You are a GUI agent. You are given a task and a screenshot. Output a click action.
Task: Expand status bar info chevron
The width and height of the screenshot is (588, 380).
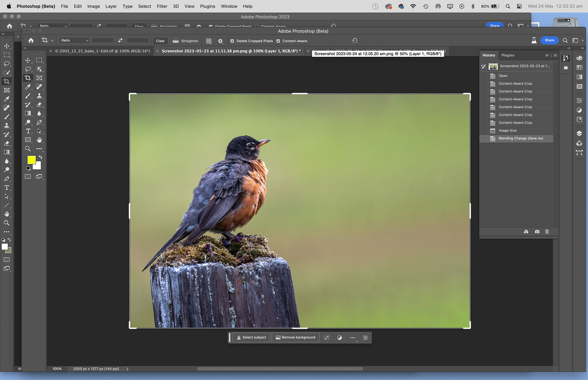tap(127, 369)
